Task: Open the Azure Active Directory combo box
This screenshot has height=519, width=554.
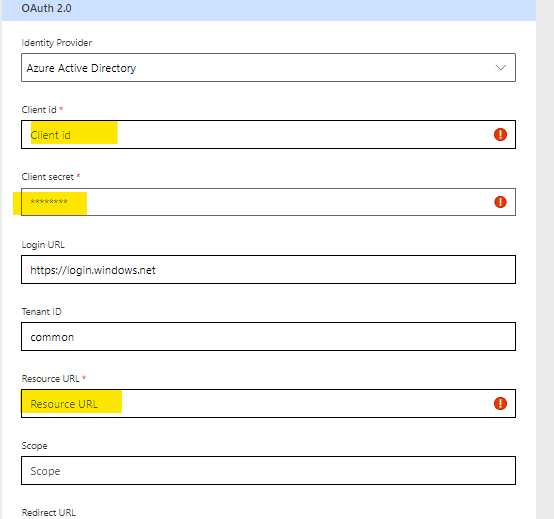Action: point(268,67)
